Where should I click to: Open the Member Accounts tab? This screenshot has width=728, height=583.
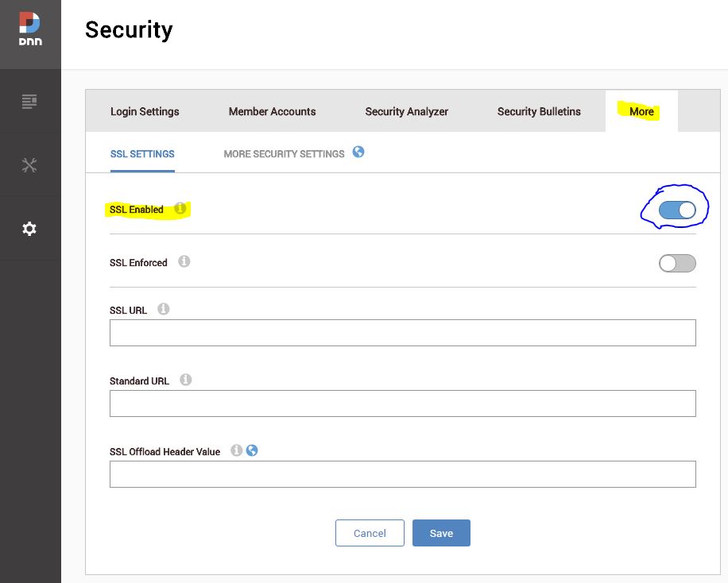[x=272, y=111]
